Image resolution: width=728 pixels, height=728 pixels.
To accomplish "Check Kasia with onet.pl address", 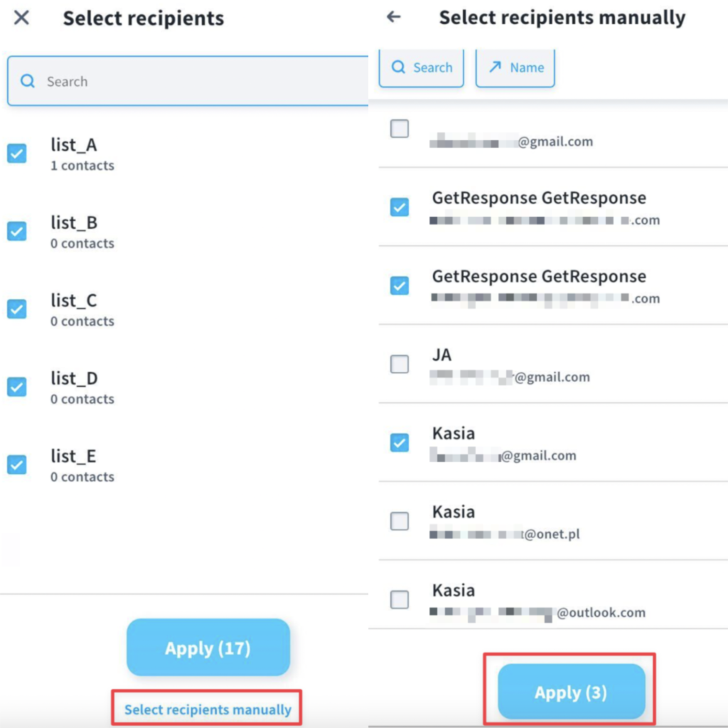I will 400,521.
